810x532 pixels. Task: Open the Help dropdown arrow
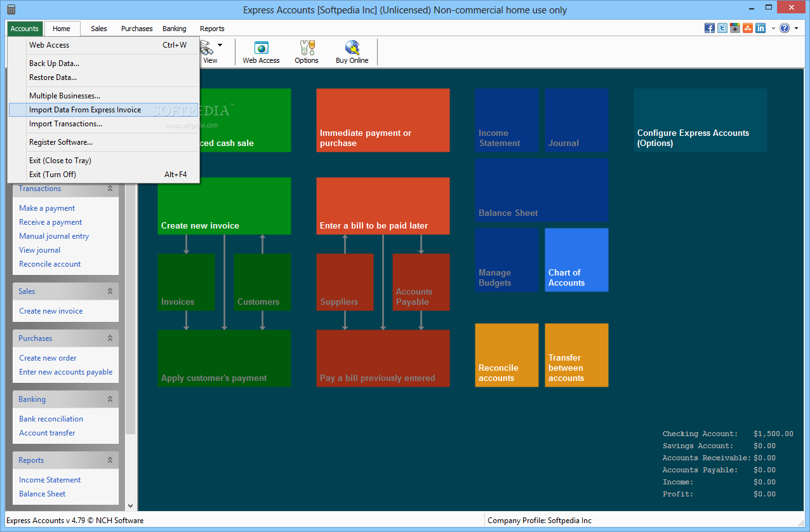tap(796, 28)
